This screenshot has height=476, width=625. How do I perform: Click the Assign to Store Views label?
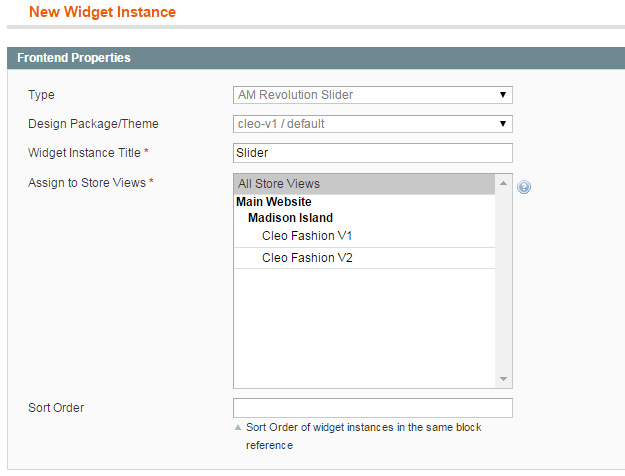pos(90,183)
